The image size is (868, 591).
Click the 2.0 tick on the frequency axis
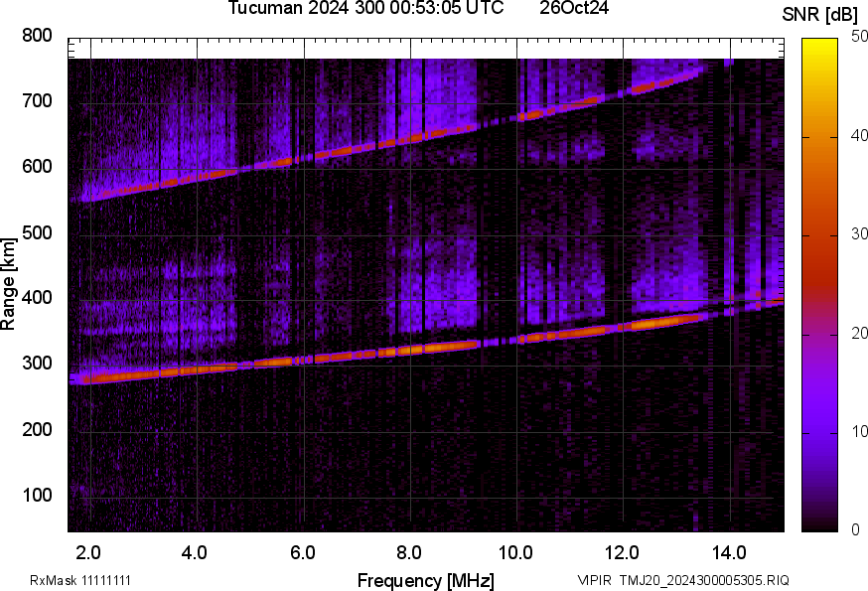(x=89, y=552)
